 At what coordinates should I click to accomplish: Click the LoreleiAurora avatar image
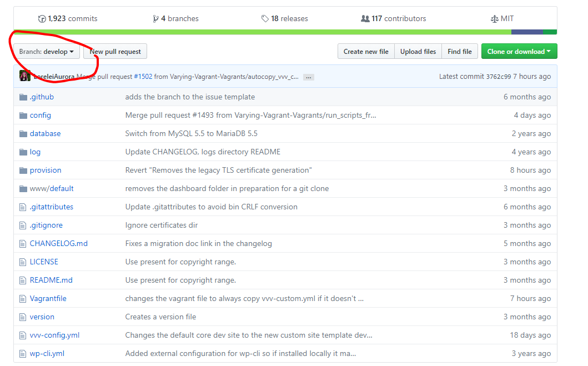(25, 76)
